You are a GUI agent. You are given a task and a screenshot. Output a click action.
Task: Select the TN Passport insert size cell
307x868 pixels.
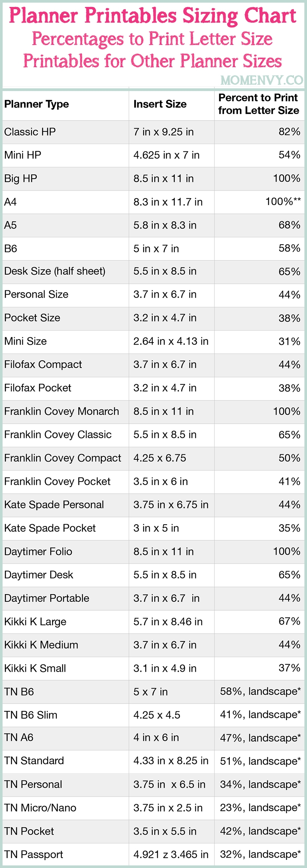coord(171,855)
